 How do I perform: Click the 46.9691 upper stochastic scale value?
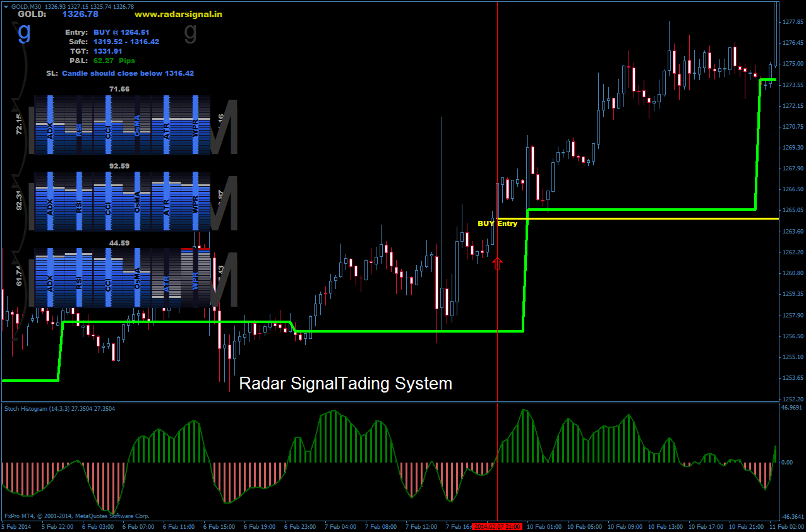pyautogui.click(x=791, y=408)
